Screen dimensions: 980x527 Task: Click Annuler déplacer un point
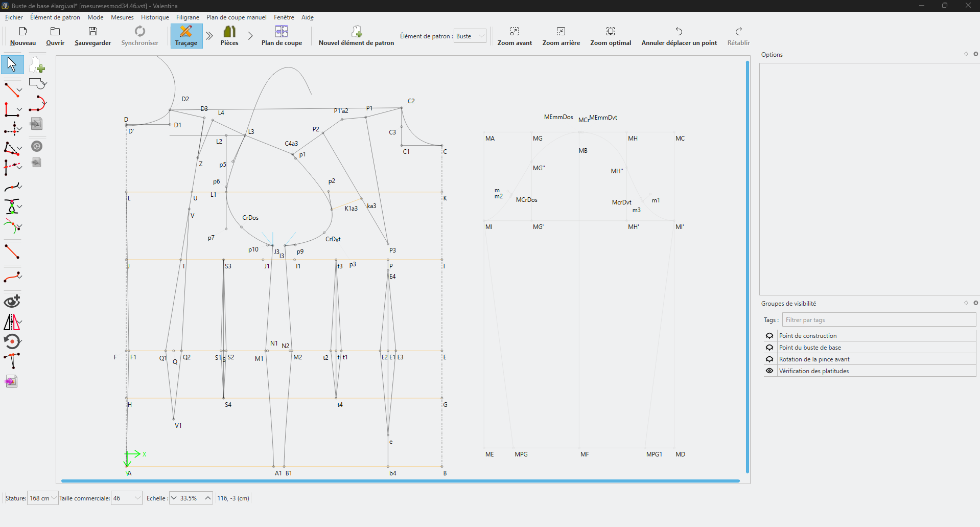coord(679,36)
